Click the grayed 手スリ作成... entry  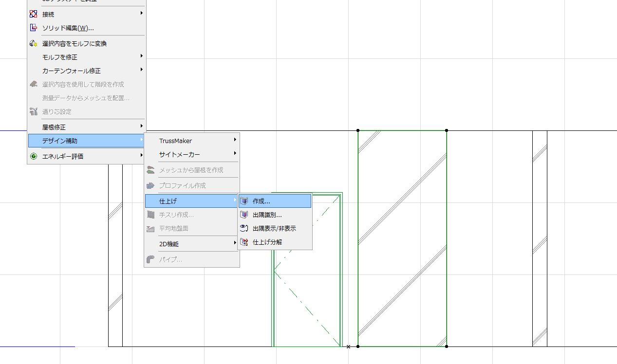192,215
